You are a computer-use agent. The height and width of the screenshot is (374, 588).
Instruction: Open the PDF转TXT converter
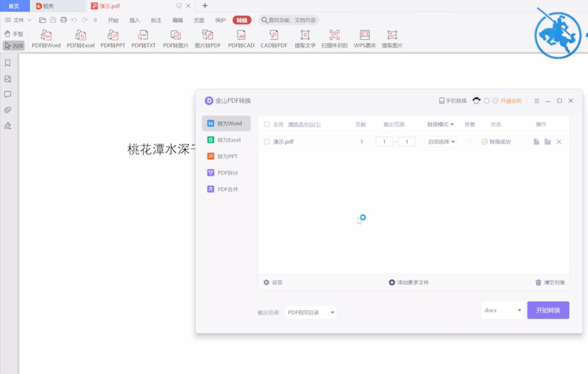click(x=143, y=39)
